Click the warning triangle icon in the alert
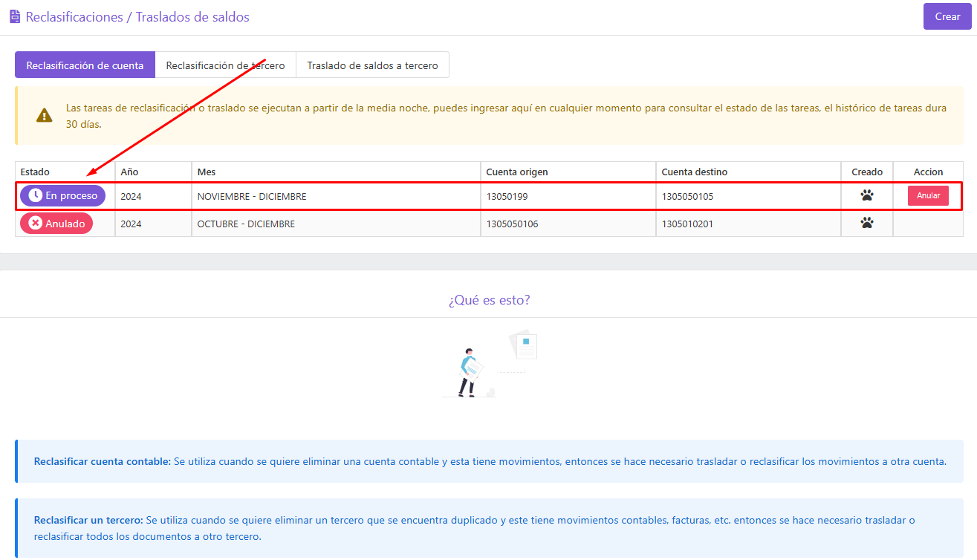The width and height of the screenshot is (977, 560). [45, 115]
